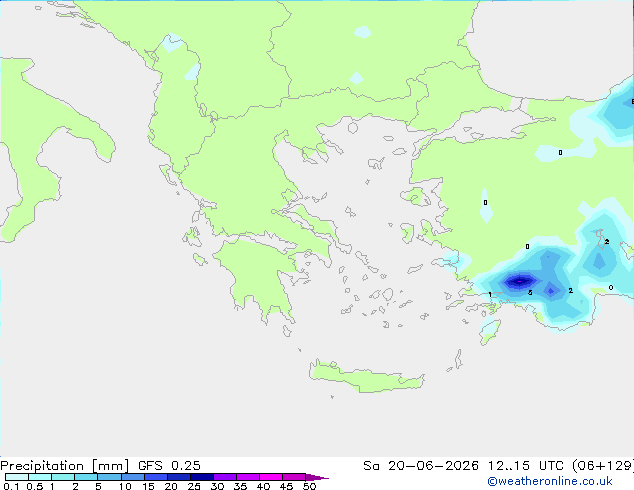Select the 30–35 mm violet legend swatch

pyautogui.click(x=225, y=477)
